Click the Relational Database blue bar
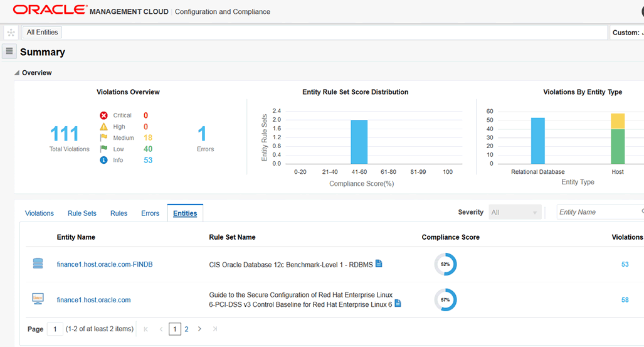This screenshot has height=347, width=644. tap(538, 141)
